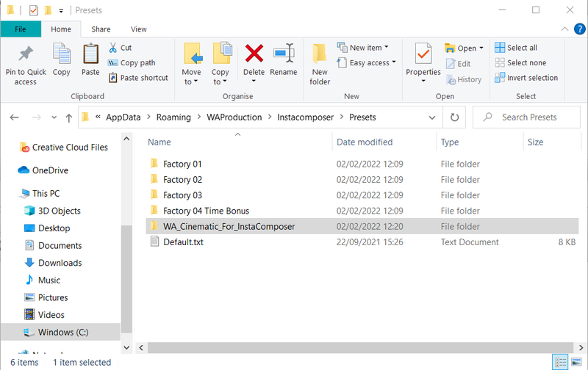Open the Move to menu

pyautogui.click(x=192, y=64)
